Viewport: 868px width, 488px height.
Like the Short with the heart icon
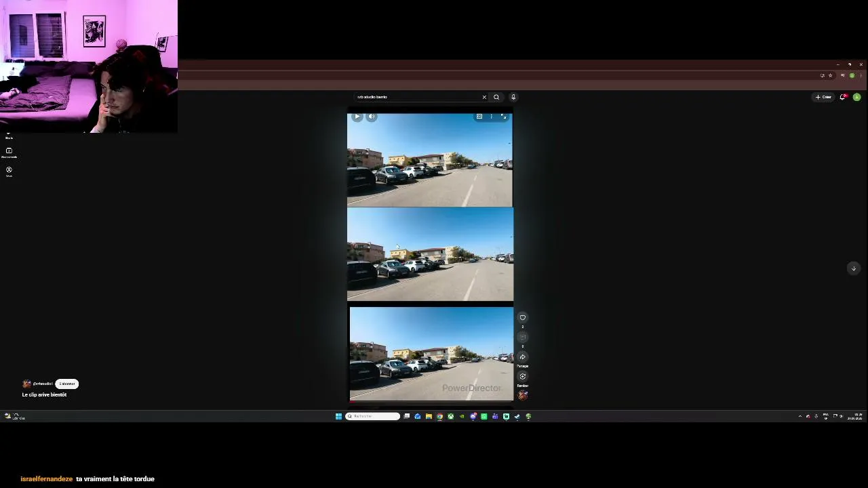(522, 317)
